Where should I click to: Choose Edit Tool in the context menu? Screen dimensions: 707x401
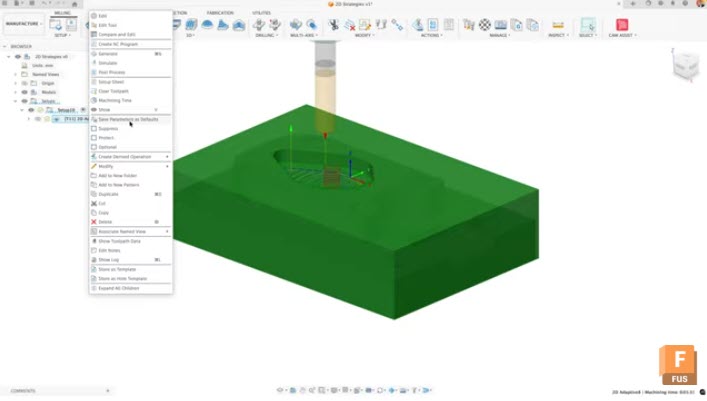click(131, 25)
